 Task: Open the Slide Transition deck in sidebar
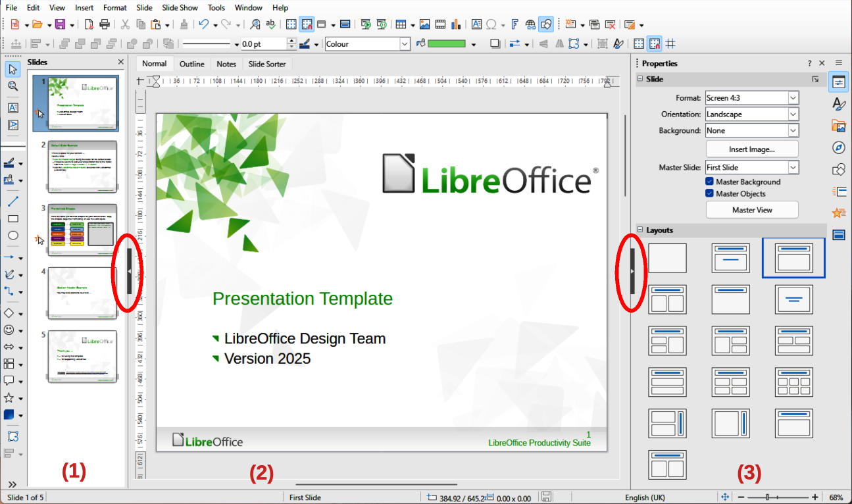point(838,191)
